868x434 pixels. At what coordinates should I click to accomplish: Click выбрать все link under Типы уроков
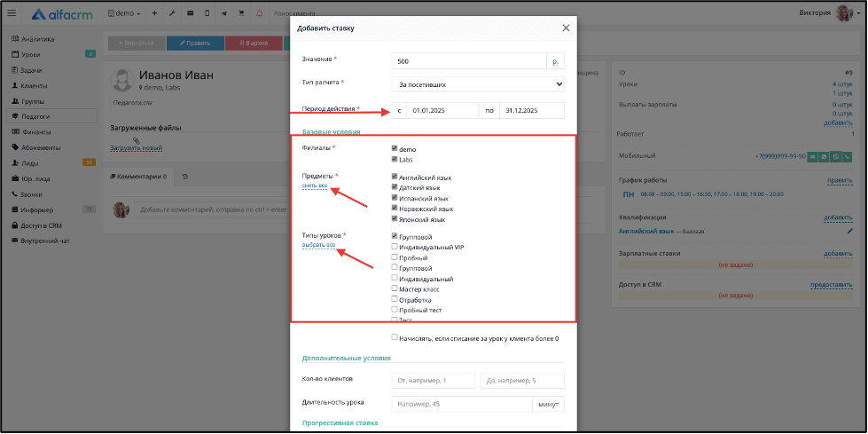coord(319,244)
